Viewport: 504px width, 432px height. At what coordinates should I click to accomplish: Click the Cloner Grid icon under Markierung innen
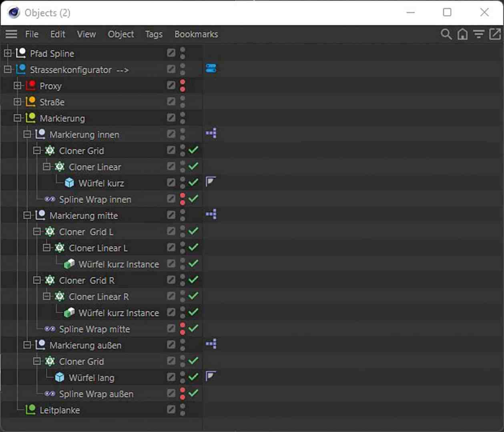point(50,150)
